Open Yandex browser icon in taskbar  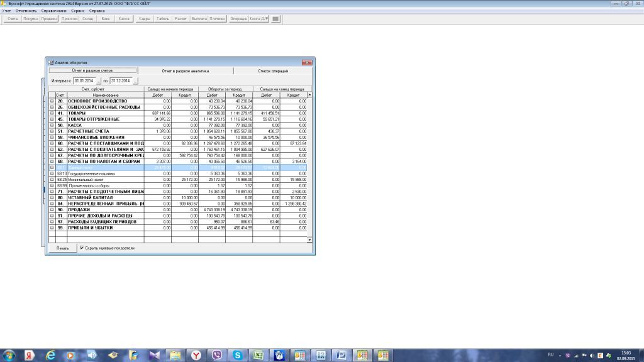point(196,355)
